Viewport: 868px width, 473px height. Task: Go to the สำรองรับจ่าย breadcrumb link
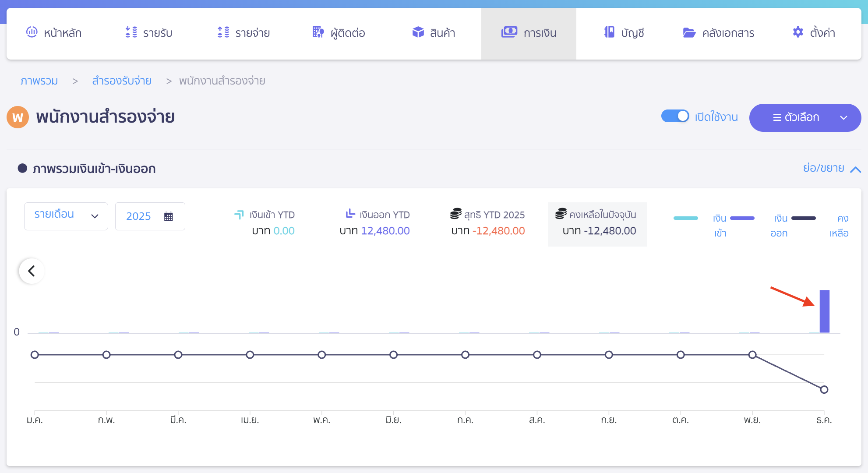pos(122,81)
